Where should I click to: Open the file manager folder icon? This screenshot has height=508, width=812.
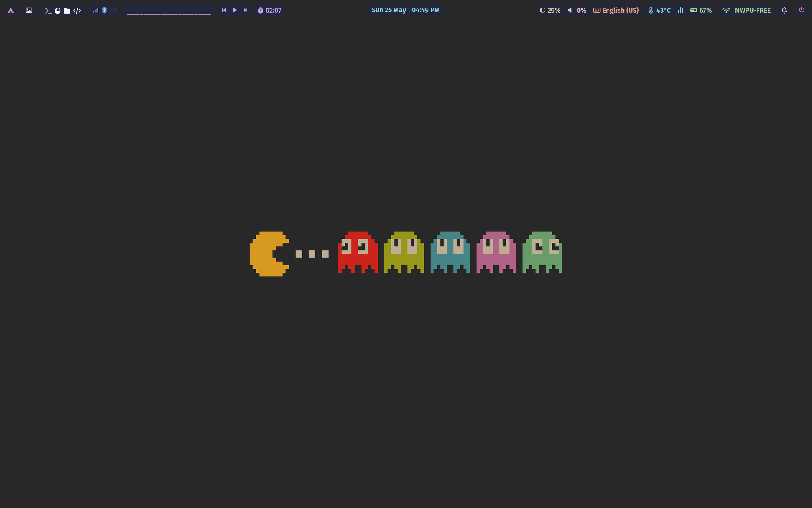(x=67, y=11)
